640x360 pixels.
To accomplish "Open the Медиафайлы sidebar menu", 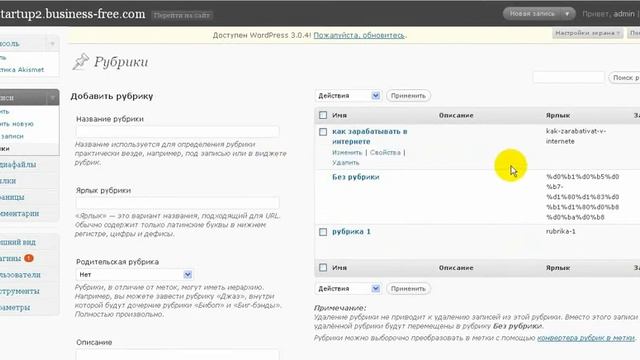I will click(18, 164).
